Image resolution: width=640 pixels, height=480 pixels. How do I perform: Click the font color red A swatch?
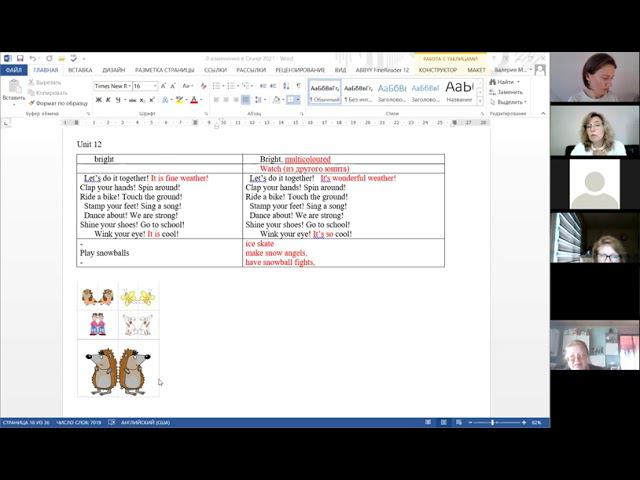click(194, 100)
